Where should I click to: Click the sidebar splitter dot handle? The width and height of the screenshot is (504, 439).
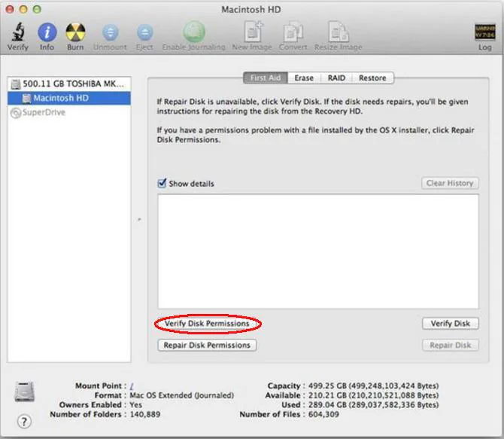coord(139,220)
